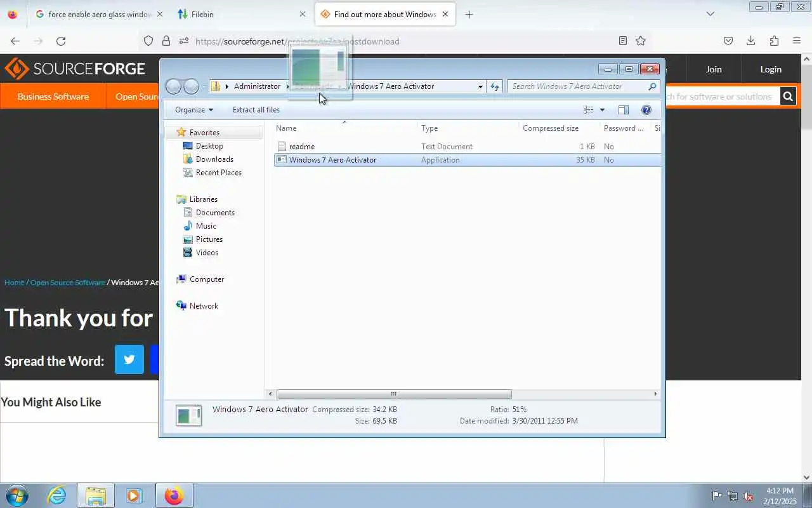Image resolution: width=812 pixels, height=508 pixels.
Task: Share on Twitter button
Action: pos(129,359)
